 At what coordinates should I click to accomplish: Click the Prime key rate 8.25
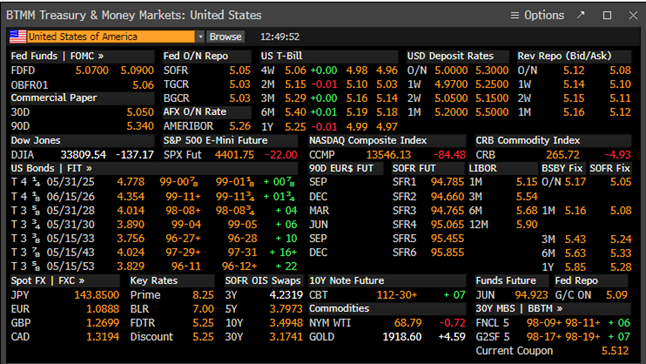[x=203, y=296]
